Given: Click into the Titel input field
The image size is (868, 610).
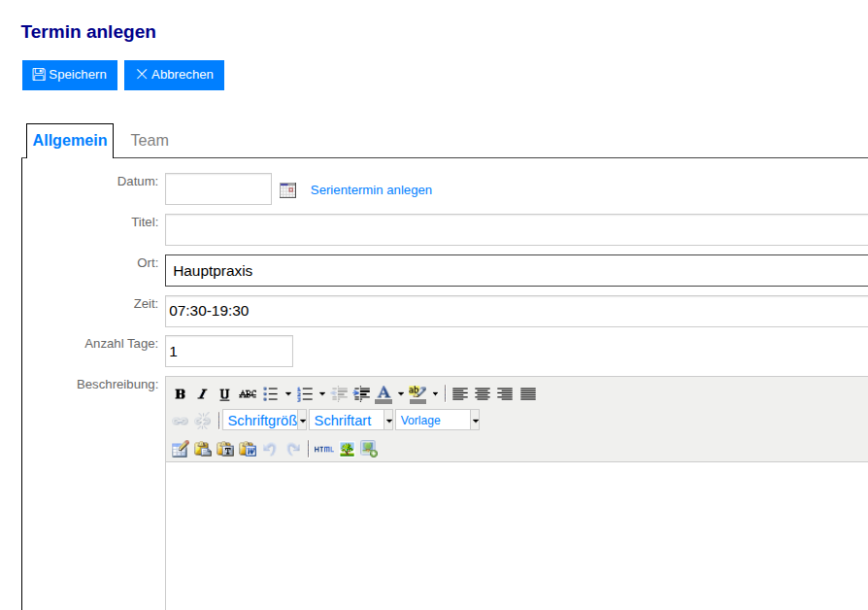Looking at the screenshot, I should (x=517, y=230).
